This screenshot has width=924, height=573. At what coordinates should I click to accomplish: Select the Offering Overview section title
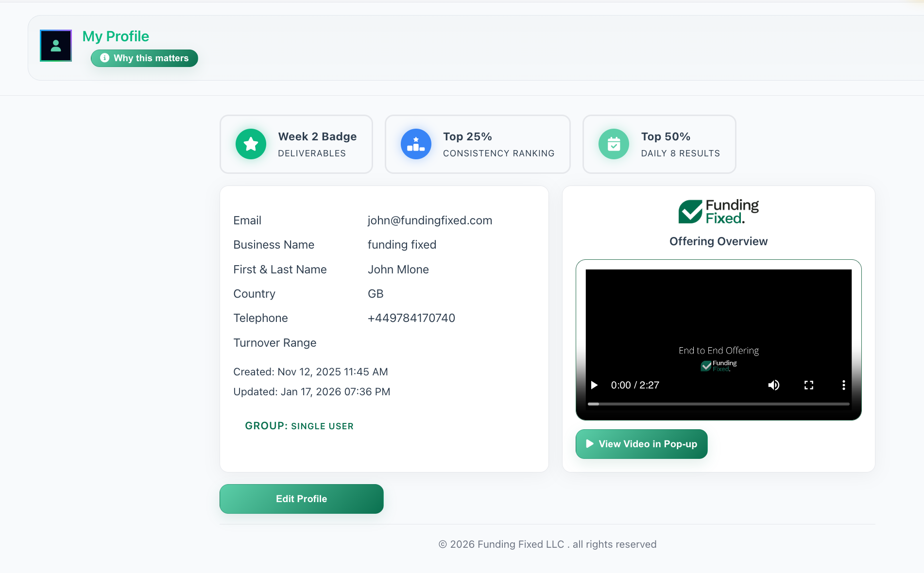click(x=719, y=241)
